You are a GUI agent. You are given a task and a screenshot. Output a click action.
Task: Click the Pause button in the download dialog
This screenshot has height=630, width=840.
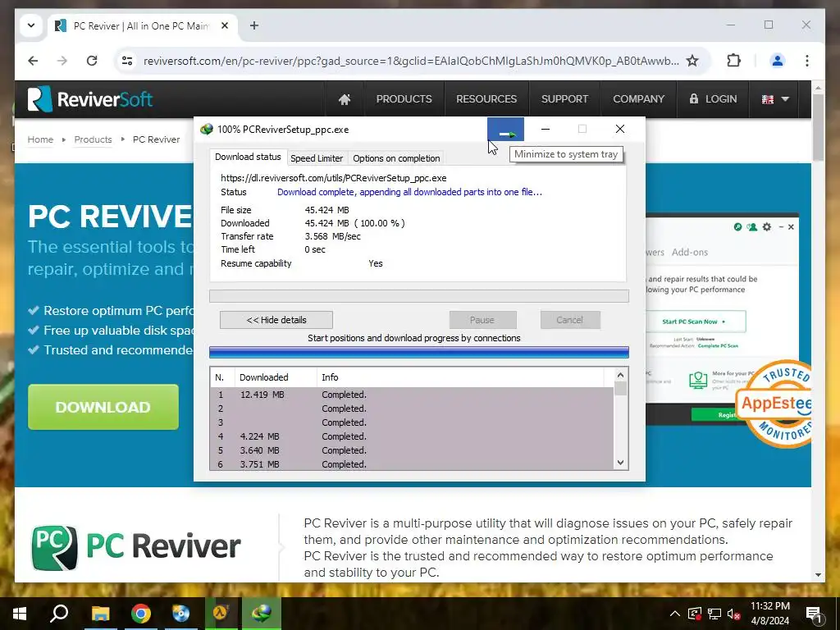tap(482, 320)
